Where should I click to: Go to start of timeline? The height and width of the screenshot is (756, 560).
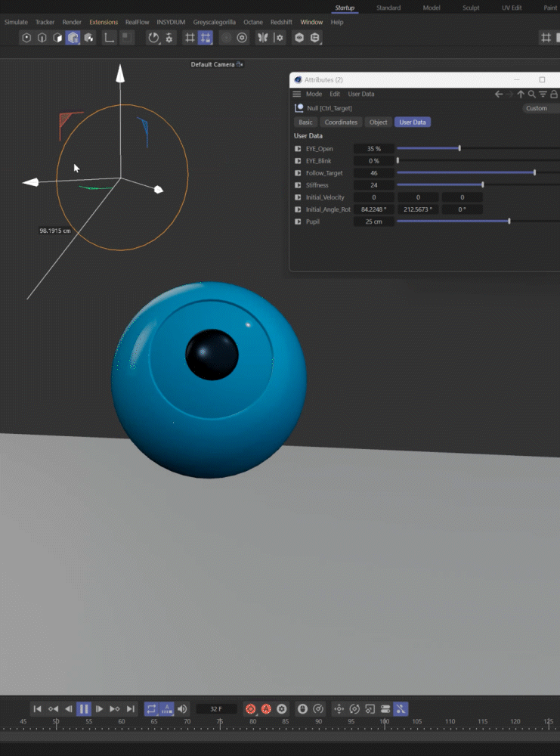click(37, 709)
